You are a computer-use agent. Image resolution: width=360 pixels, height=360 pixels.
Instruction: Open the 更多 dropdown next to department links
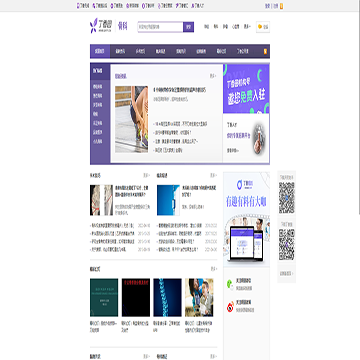point(247,27)
